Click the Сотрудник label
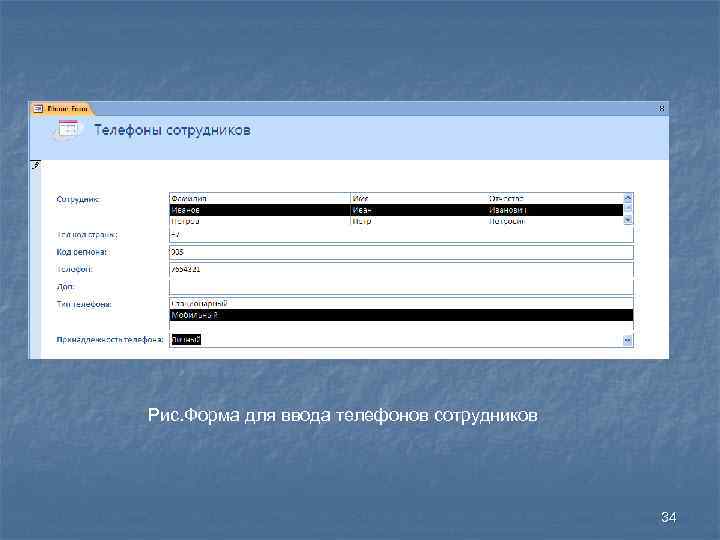This screenshot has height=540, width=720. (x=78, y=199)
